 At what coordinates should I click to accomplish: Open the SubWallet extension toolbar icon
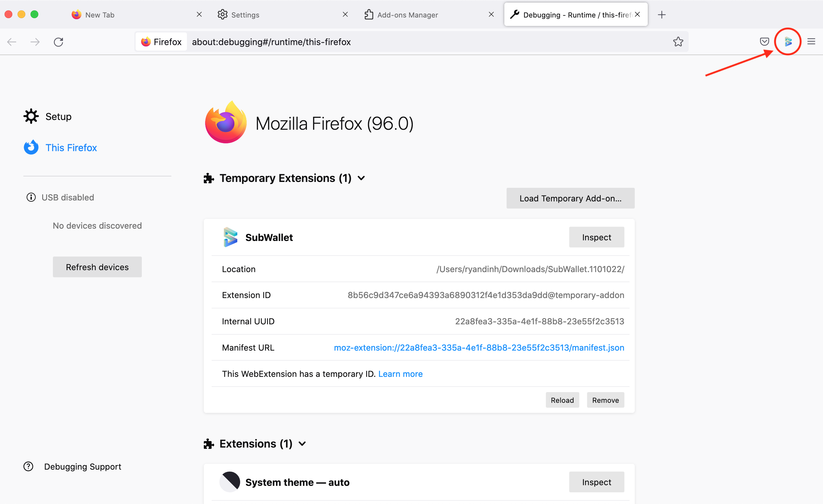(x=788, y=42)
